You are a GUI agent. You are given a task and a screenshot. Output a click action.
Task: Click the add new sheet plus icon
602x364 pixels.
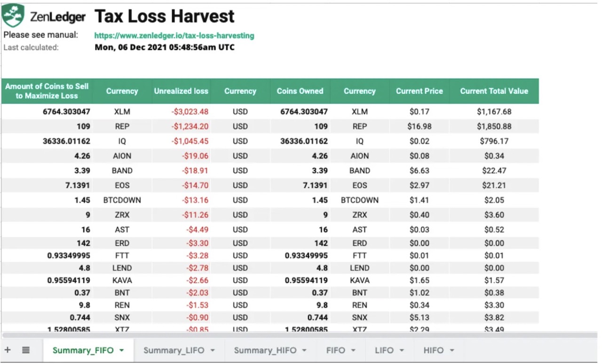coord(7,350)
